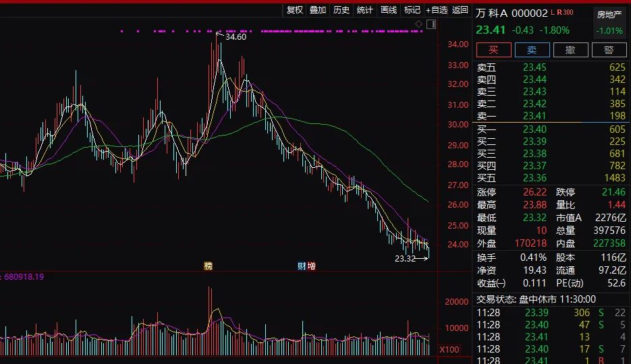Toggle 画线 drawing mode
631x364 pixels.
click(389, 9)
